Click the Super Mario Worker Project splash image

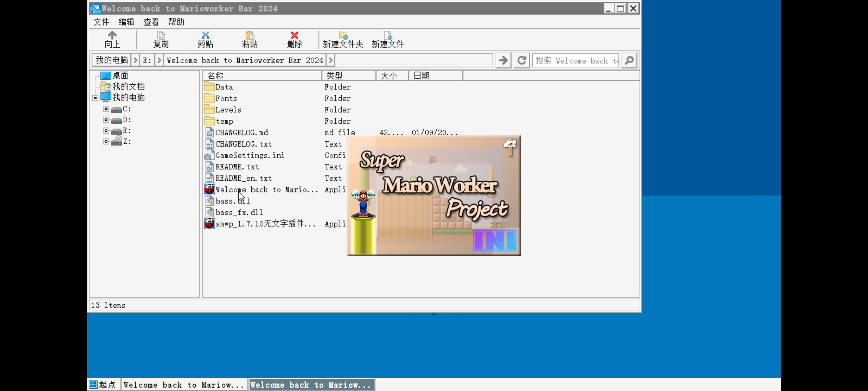(434, 195)
